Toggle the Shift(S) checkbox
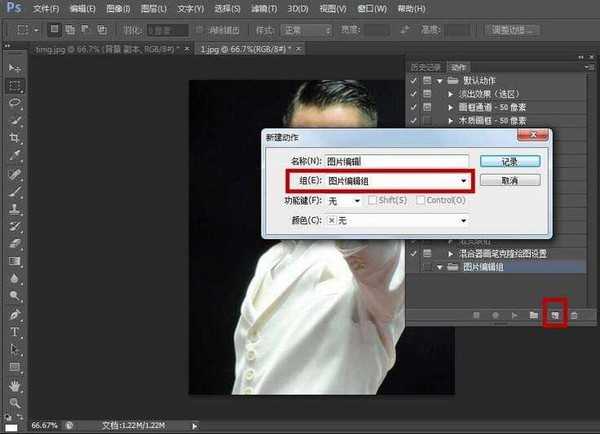 (372, 200)
